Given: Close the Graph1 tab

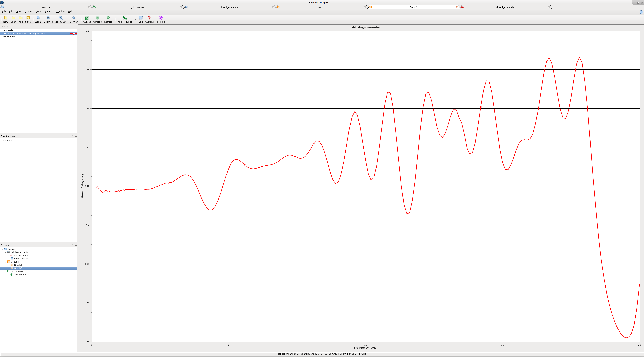Looking at the screenshot, I should click(365, 7).
